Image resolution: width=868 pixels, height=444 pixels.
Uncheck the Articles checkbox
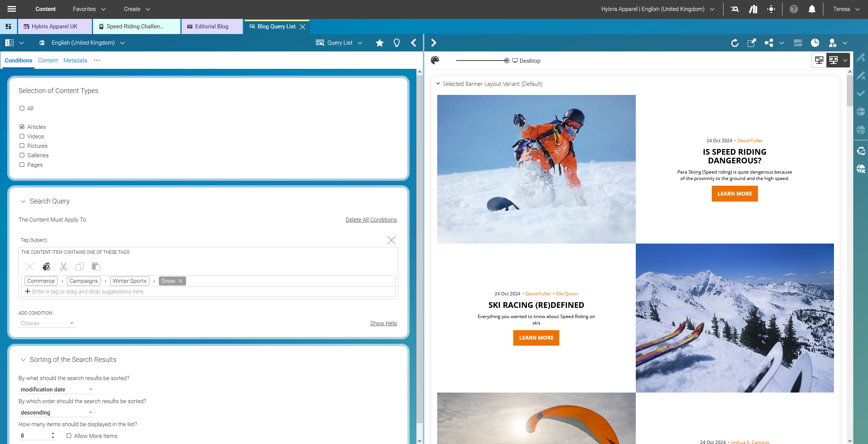coord(22,127)
